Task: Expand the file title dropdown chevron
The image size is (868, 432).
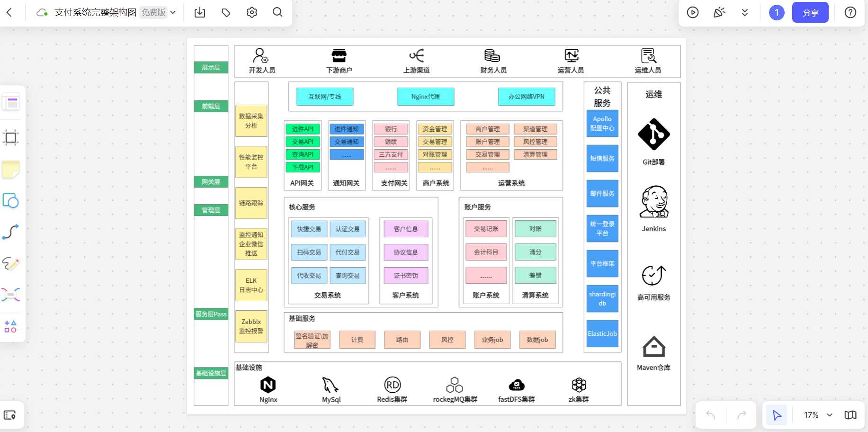Action: (173, 13)
